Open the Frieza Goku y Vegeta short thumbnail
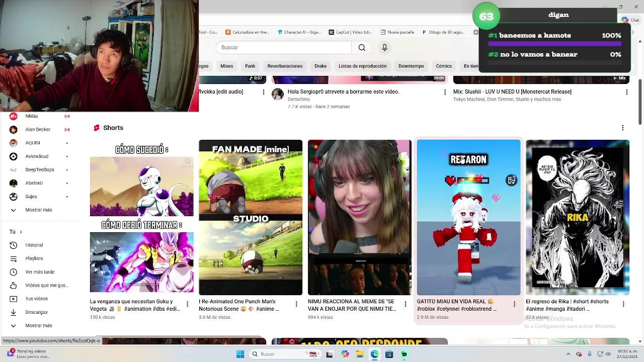644x362 pixels. tap(141, 217)
